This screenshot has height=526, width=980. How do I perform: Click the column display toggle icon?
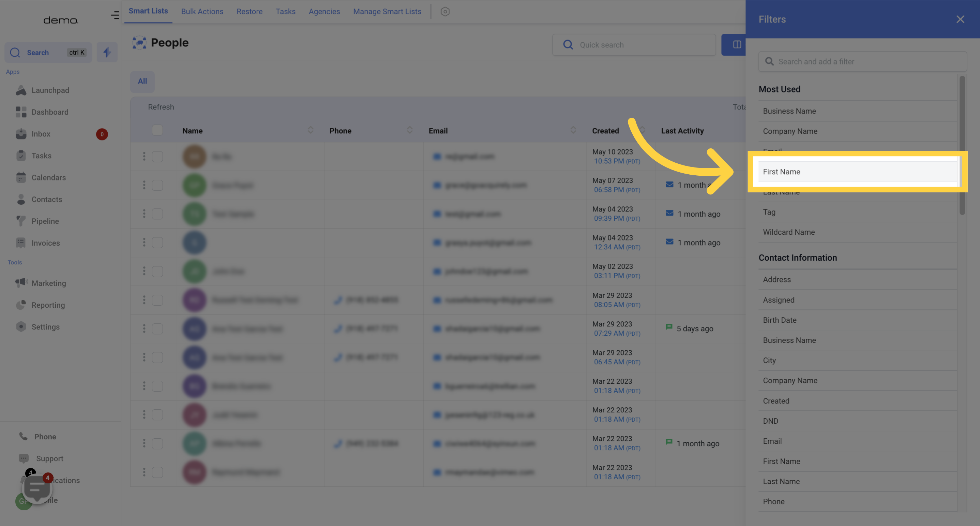point(737,45)
